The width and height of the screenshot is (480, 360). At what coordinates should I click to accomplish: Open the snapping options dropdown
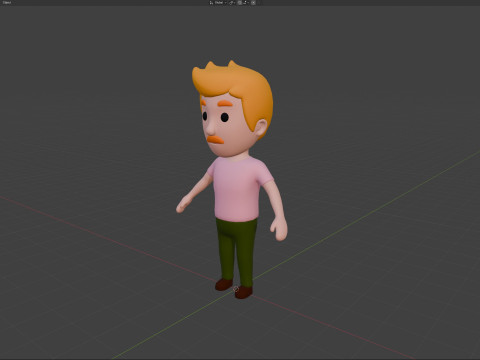[246, 2]
